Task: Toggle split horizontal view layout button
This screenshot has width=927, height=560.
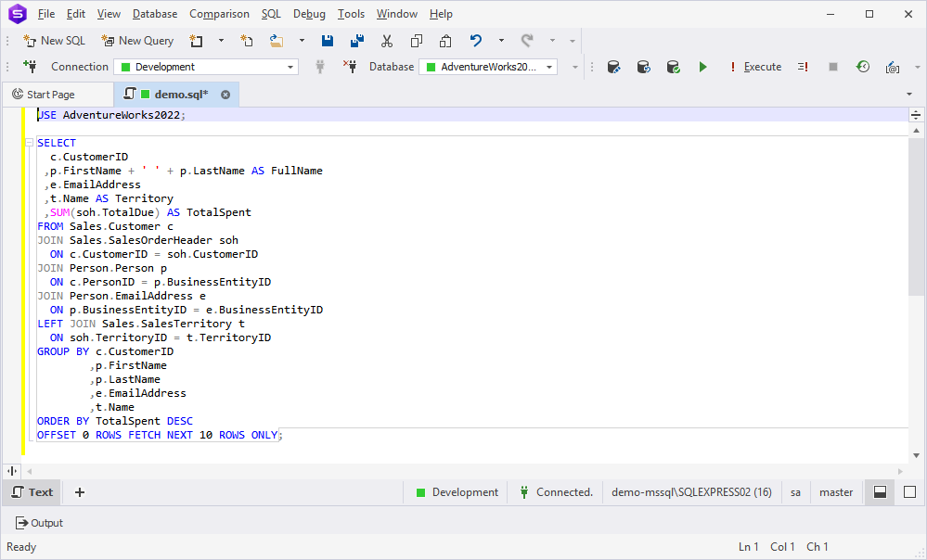Action: click(880, 492)
